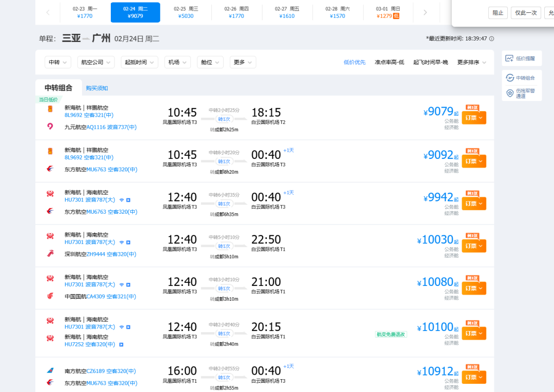Click the transfer combination sidebar icon
This screenshot has height=392, width=554.
[510, 77]
